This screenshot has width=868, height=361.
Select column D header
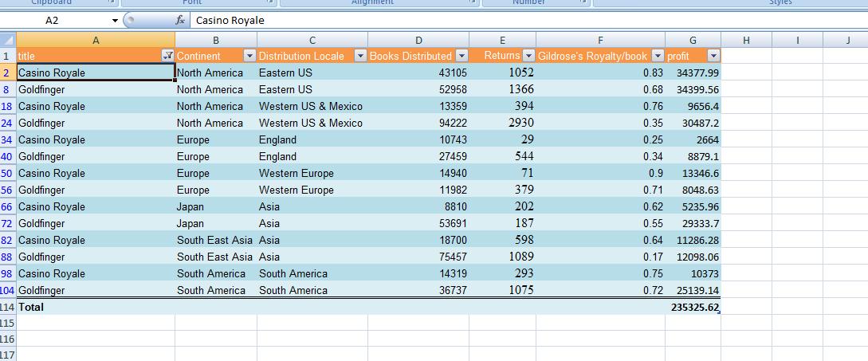tap(418, 40)
